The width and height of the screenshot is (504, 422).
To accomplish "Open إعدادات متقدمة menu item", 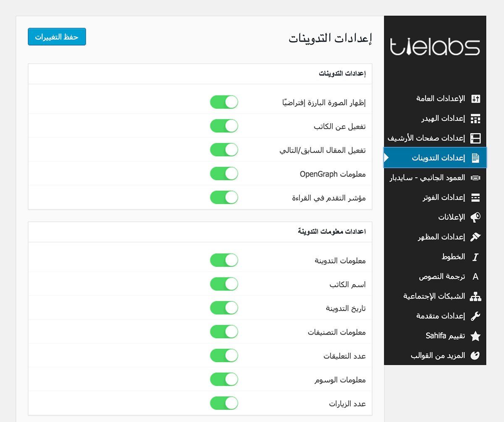I will [x=435, y=316].
